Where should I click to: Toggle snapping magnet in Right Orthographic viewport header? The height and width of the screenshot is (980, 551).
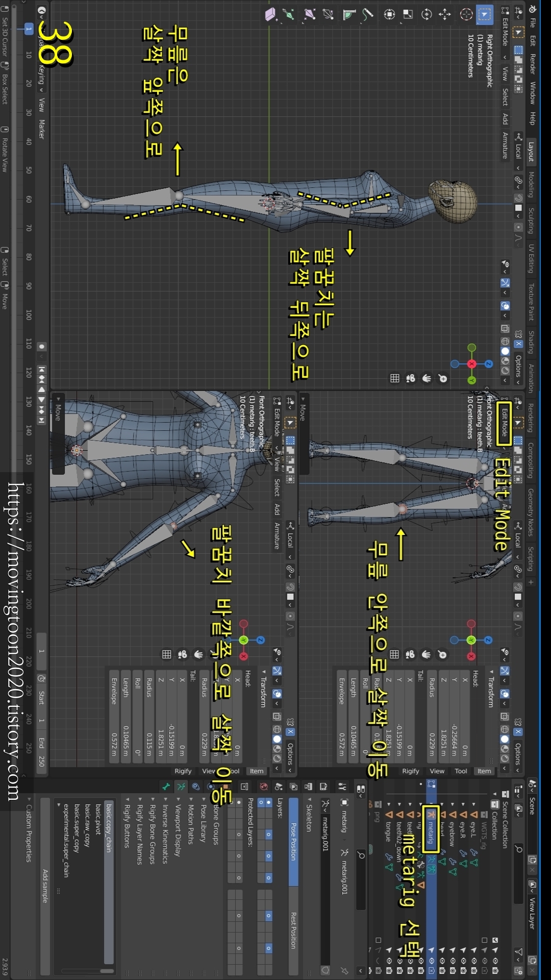(518, 198)
